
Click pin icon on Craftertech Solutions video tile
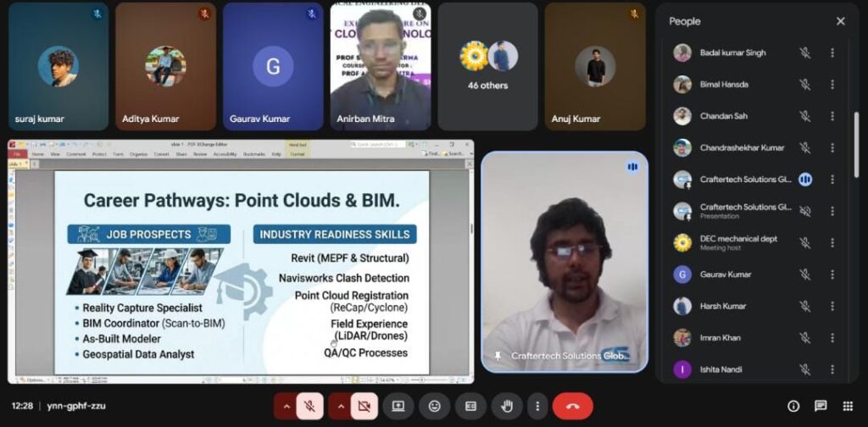pos(498,356)
